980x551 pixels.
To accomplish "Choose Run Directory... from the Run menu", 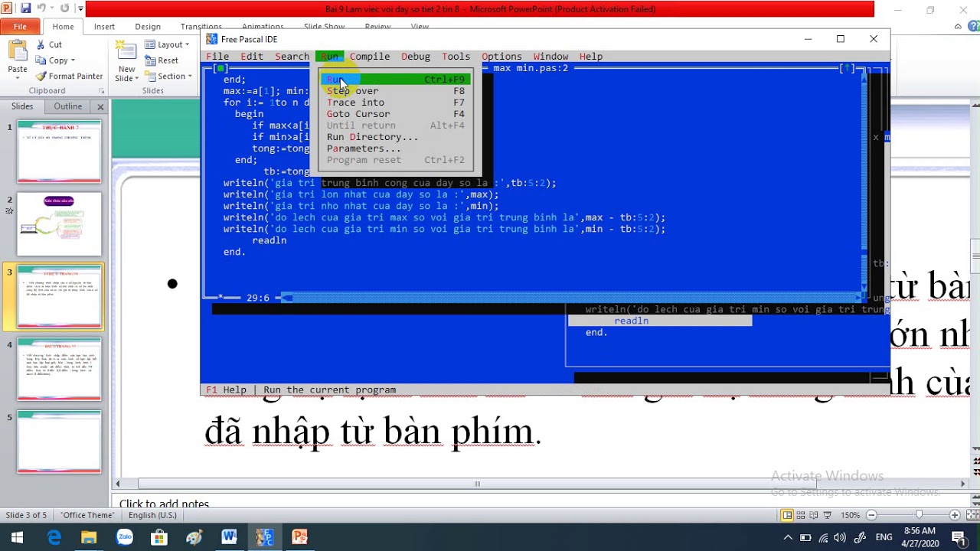I will point(395,137).
